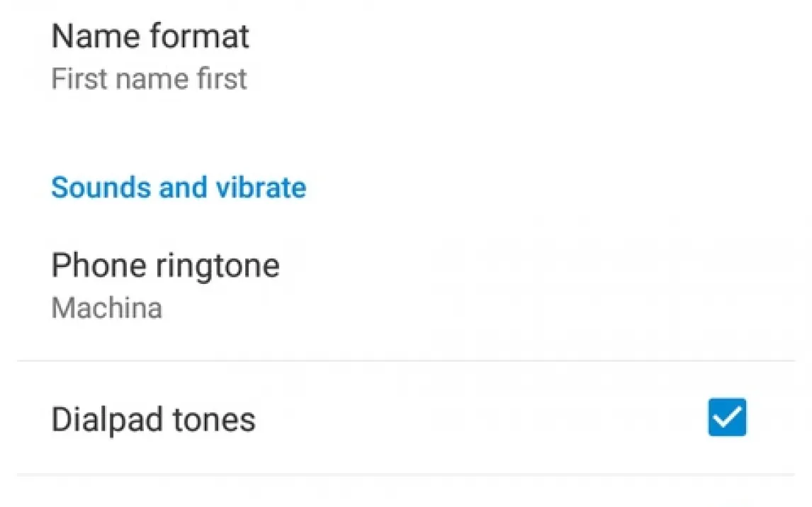Image resolution: width=812 pixels, height=507 pixels.
Task: Click the "Sounds and vibrate" section header
Action: [x=179, y=188]
